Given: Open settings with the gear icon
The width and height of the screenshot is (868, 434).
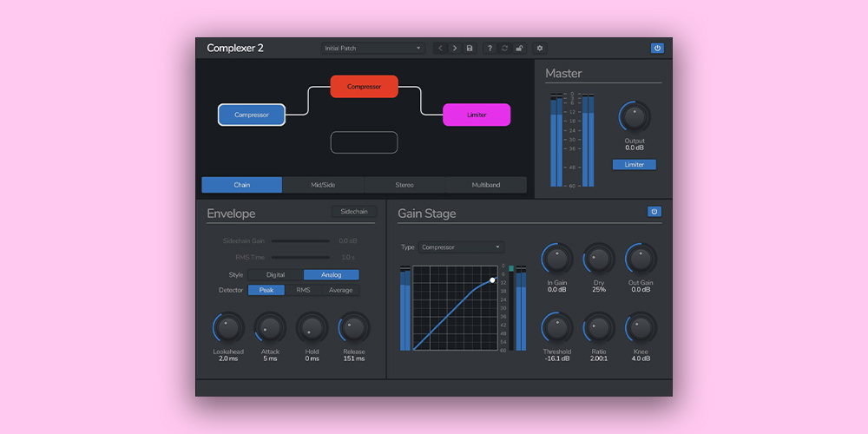Looking at the screenshot, I should 540,49.
